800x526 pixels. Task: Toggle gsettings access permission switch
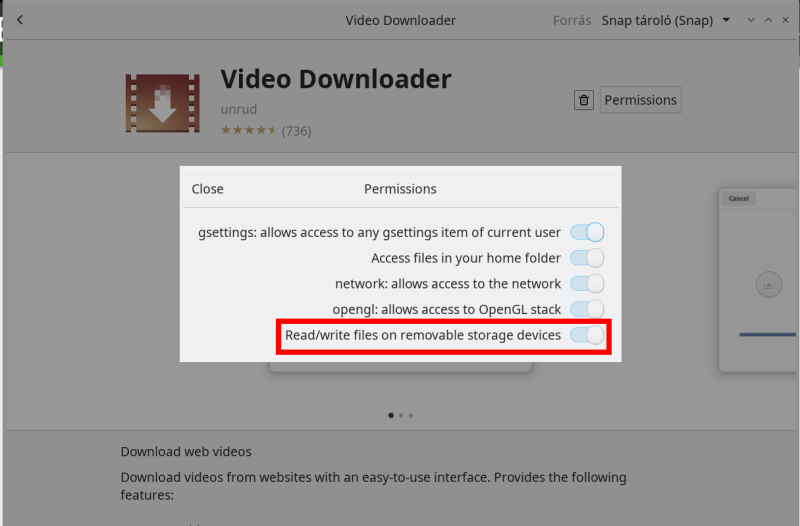tap(587, 232)
